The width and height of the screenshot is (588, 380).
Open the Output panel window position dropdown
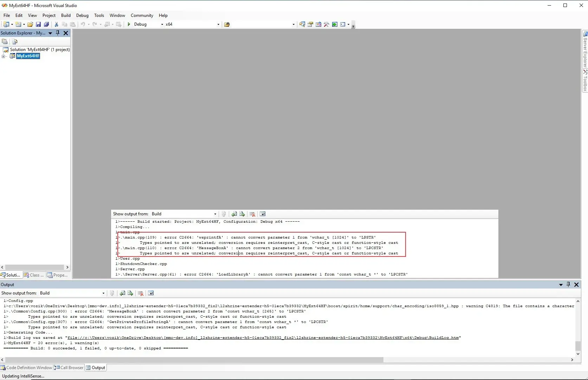(x=561, y=285)
